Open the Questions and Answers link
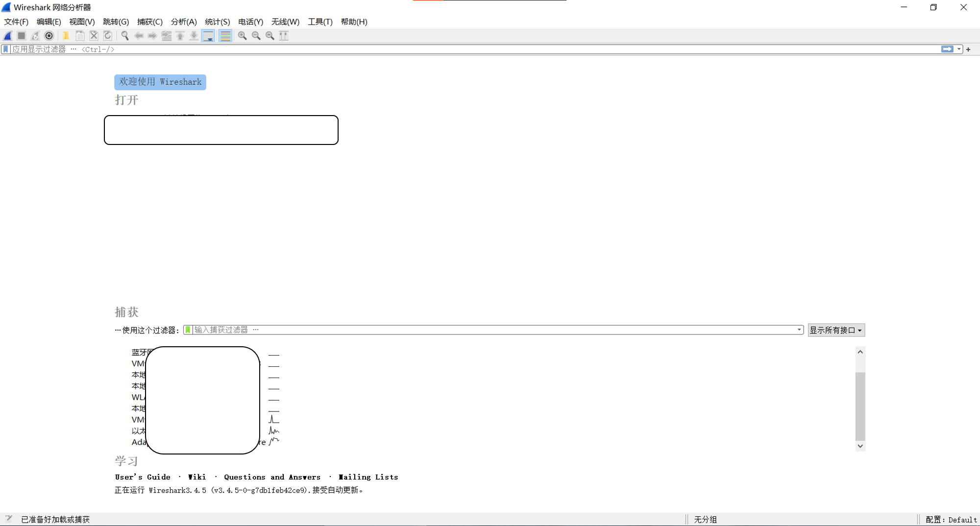980x526 pixels. pyautogui.click(x=272, y=477)
